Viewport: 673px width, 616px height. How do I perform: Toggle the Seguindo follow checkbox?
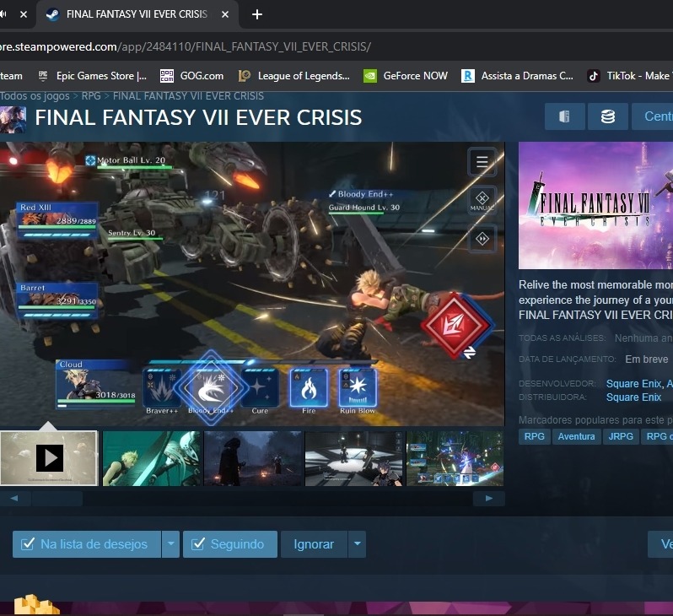coord(229,544)
